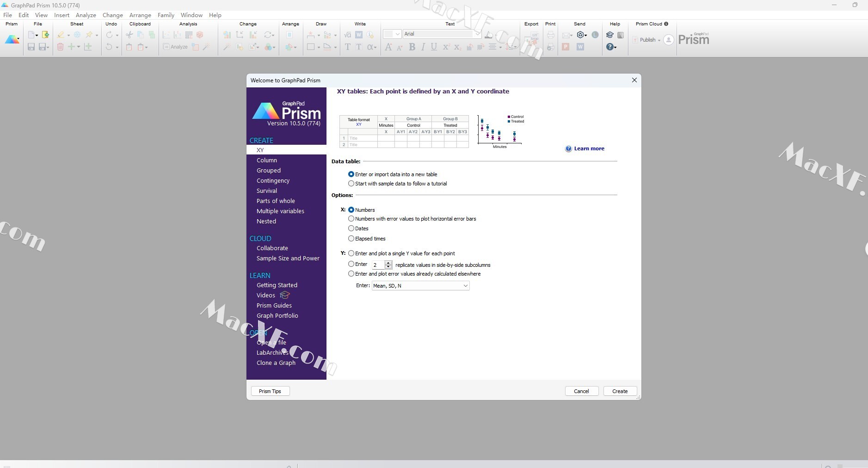The height and width of the screenshot is (468, 868).
Task: Open the Edit menu
Action: tap(24, 15)
